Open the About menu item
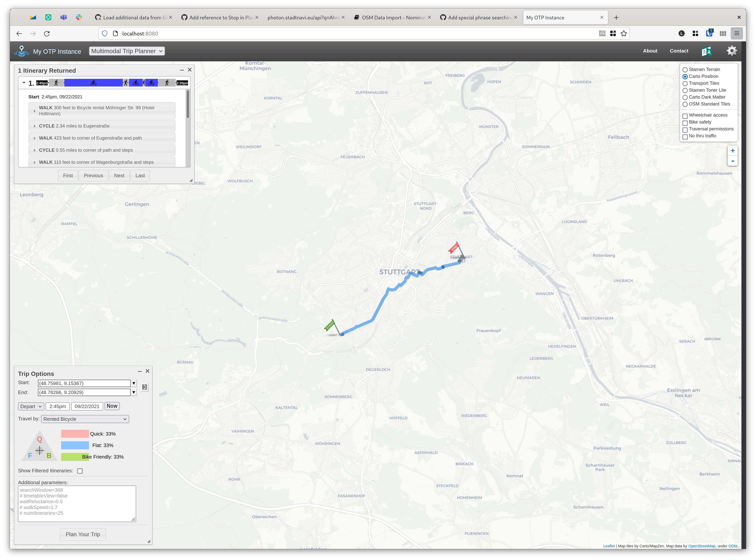756x560 pixels. pyautogui.click(x=650, y=51)
